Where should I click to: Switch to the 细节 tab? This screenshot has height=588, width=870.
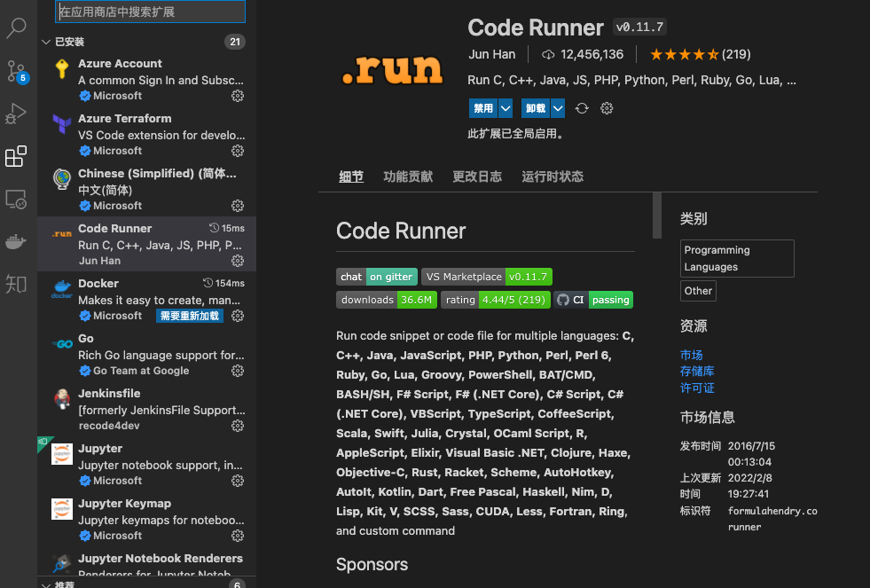click(351, 177)
